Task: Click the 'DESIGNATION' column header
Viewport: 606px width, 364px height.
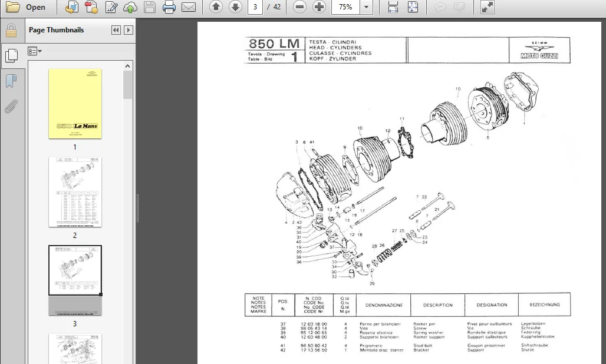Action: pos(492,305)
